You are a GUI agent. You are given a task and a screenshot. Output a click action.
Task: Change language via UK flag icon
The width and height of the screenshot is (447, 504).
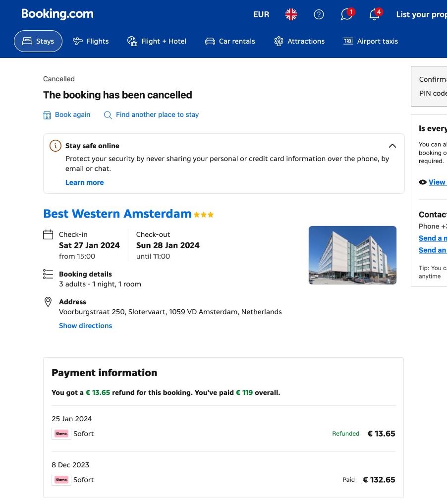(x=291, y=14)
